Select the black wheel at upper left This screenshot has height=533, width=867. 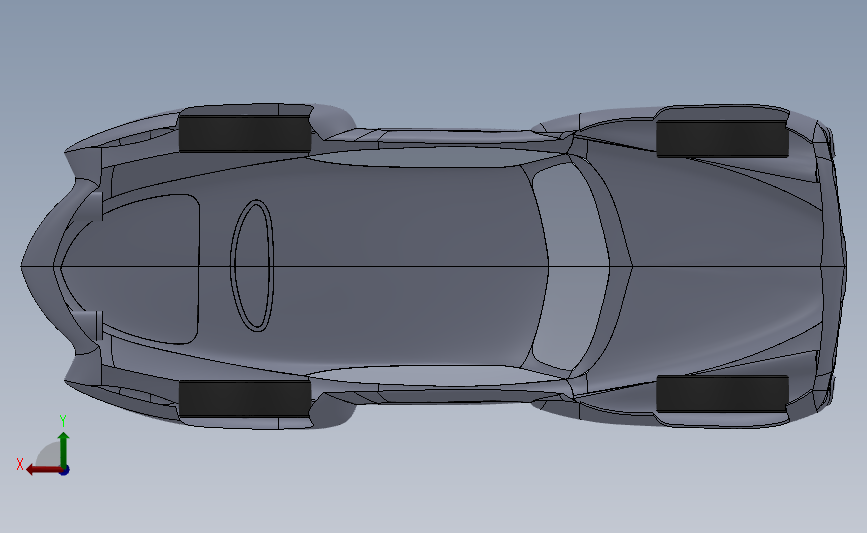(245, 133)
